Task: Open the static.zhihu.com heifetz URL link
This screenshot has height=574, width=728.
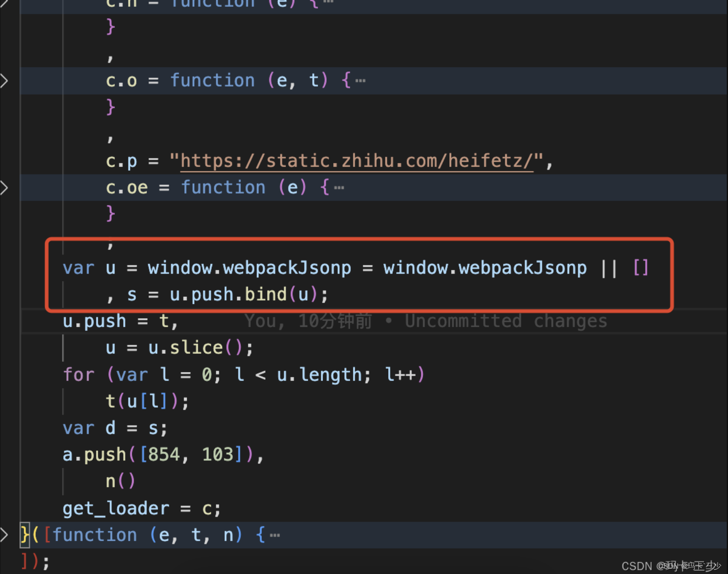Action: [357, 161]
